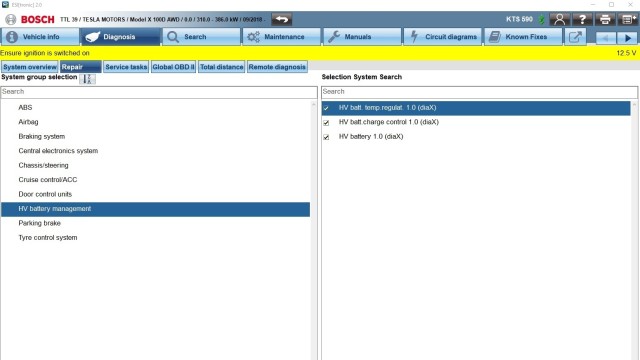
Task: Click the Global OBD II button
Action: [173, 67]
